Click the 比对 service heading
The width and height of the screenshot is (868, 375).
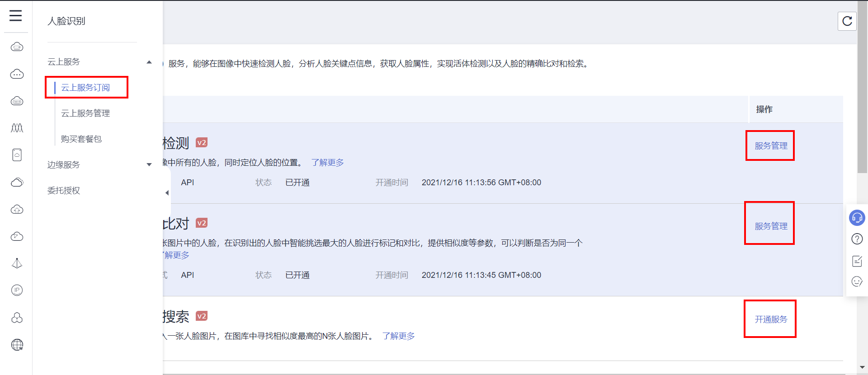point(176,224)
